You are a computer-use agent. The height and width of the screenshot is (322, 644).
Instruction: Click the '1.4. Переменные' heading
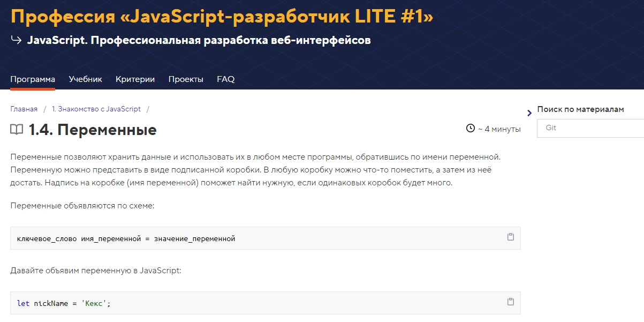click(93, 130)
